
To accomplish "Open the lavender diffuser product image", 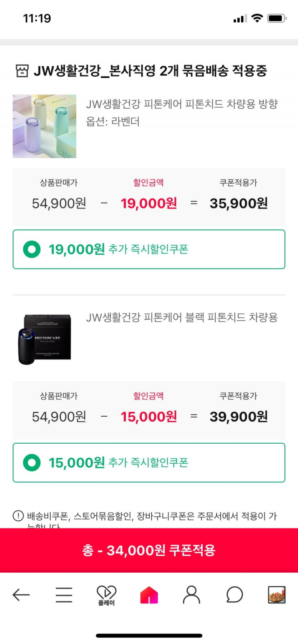I will (45, 126).
